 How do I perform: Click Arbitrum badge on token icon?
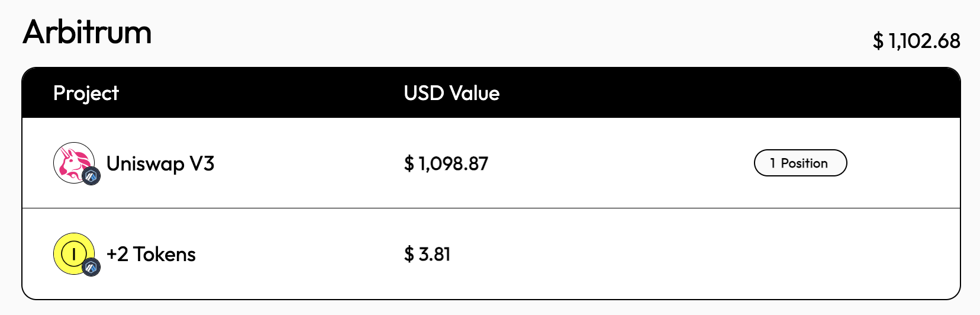[91, 267]
